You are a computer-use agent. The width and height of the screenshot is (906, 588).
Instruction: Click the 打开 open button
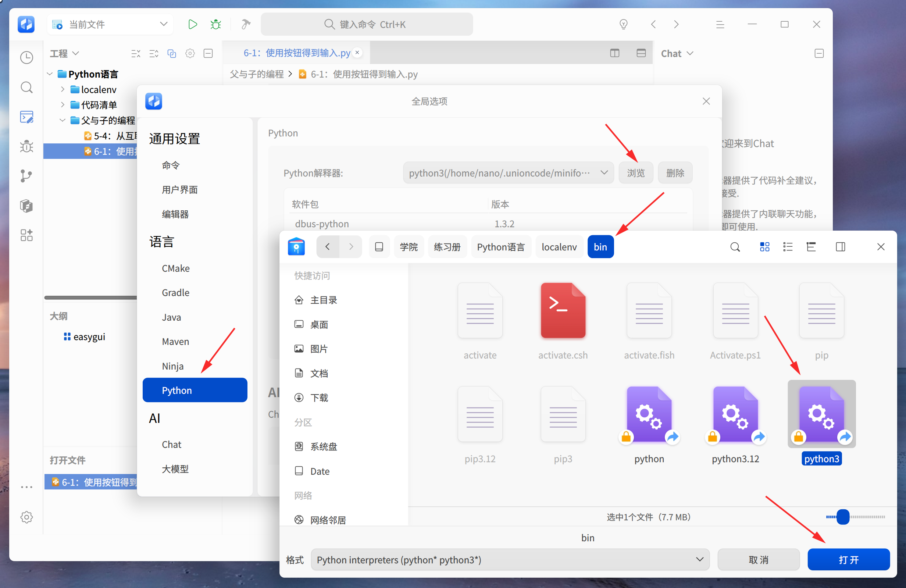pos(849,559)
